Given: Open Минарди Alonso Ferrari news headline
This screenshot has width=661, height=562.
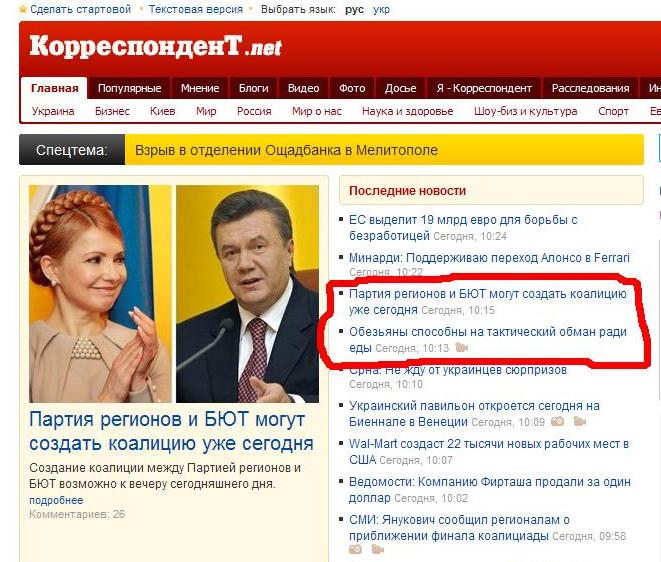Looking at the screenshot, I should pos(489,258).
